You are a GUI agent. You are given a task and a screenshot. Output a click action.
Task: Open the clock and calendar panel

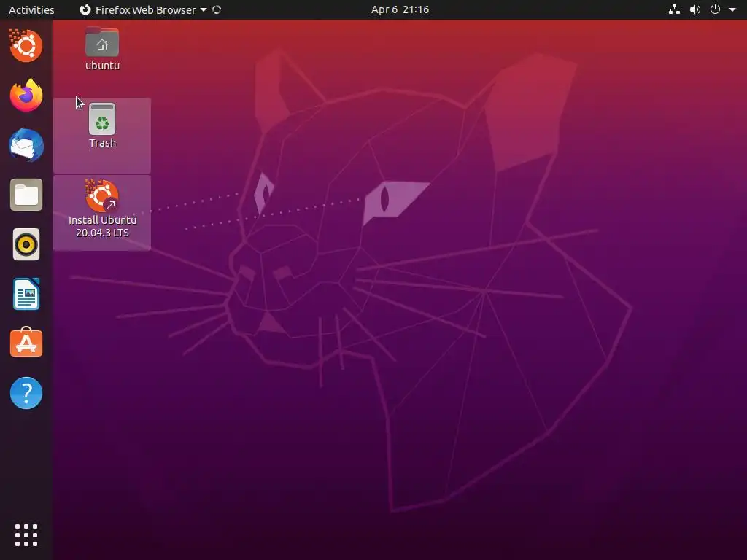400,9
